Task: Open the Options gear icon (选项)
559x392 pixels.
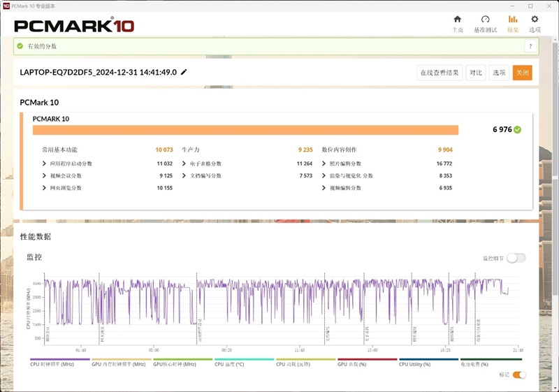Action: coord(535,20)
